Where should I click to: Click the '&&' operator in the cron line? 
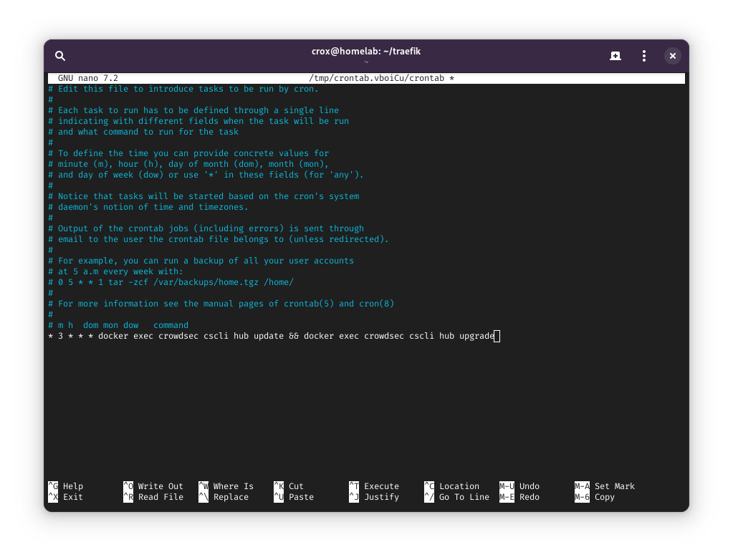click(x=294, y=336)
